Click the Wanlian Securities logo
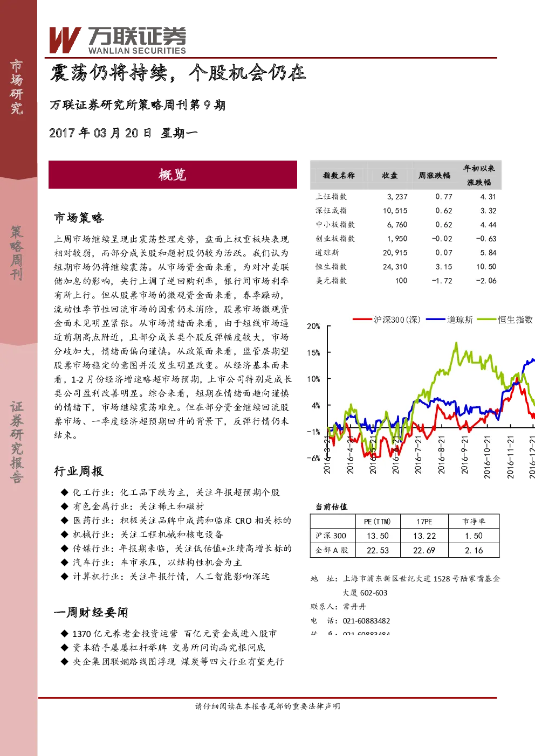535x756 pixels. coord(118,40)
